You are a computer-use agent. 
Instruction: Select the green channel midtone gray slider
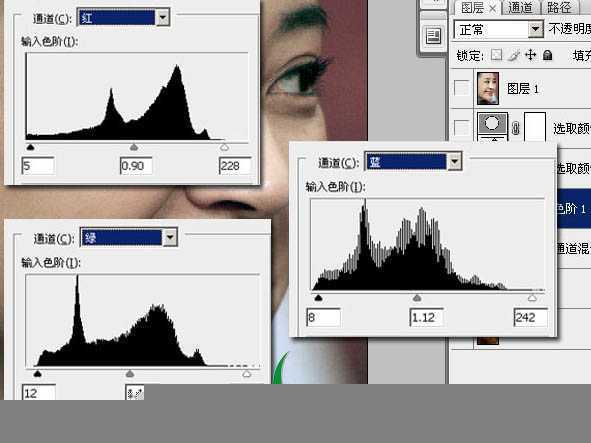(130, 374)
